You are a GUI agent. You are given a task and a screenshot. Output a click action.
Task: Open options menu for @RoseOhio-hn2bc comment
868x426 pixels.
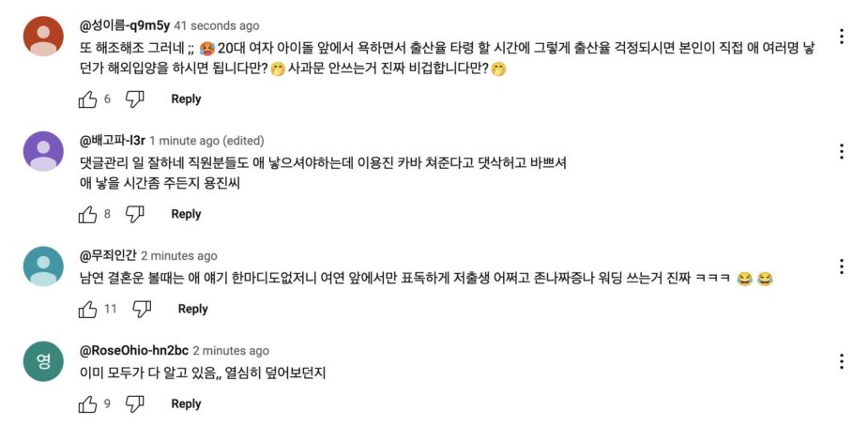(x=842, y=361)
